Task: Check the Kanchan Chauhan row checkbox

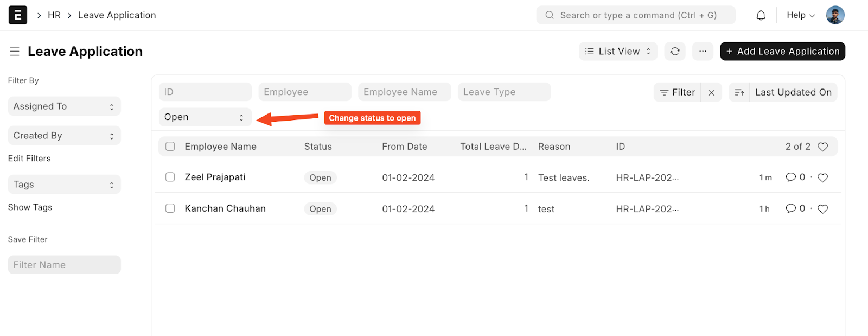Action: pos(170,208)
